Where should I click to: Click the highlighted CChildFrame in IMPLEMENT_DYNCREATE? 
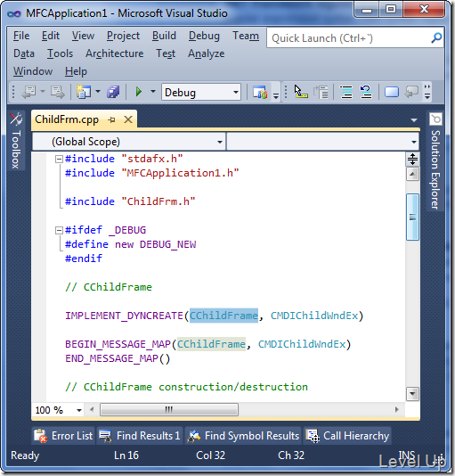click(x=223, y=316)
